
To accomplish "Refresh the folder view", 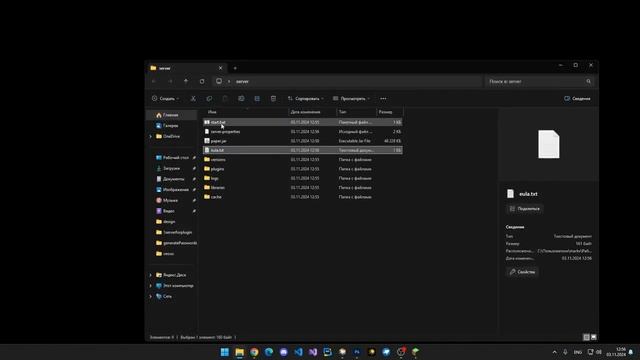I will 202,81.
